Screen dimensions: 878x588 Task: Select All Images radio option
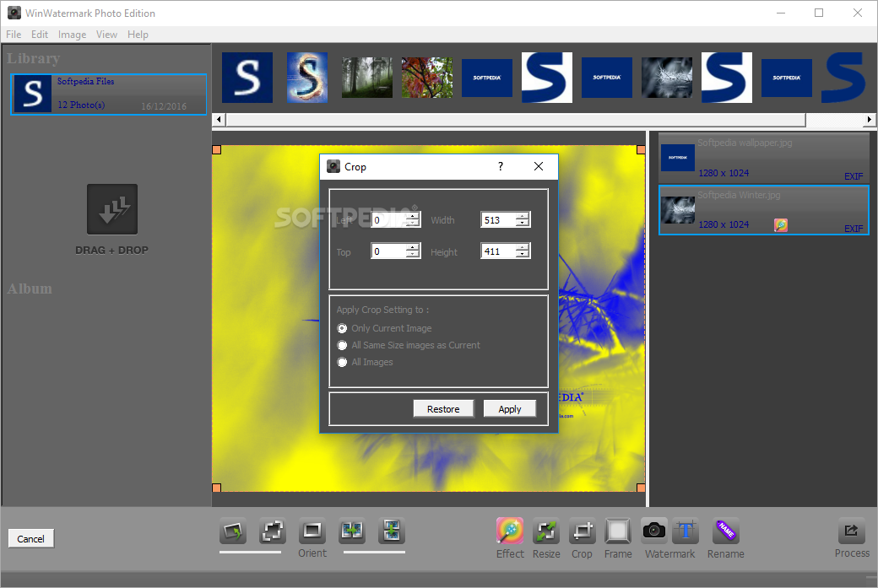coord(342,362)
